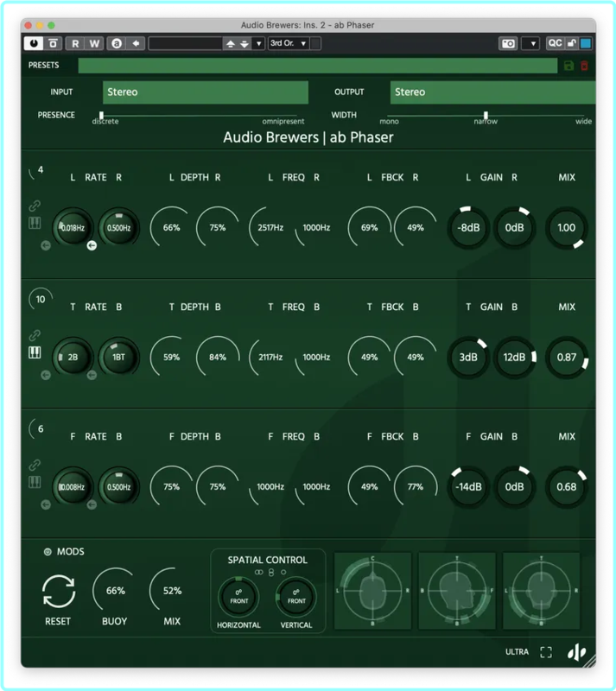
Task: Click the lock icon beside QC
Action: (x=571, y=42)
